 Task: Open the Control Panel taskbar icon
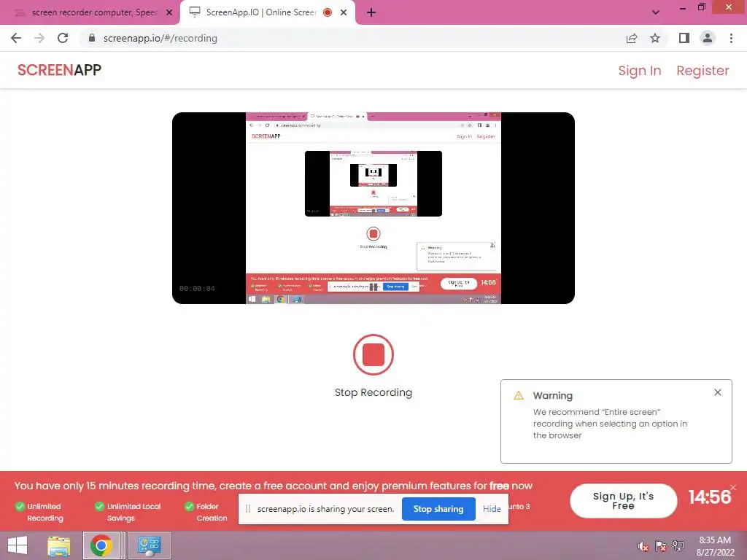[149, 545]
